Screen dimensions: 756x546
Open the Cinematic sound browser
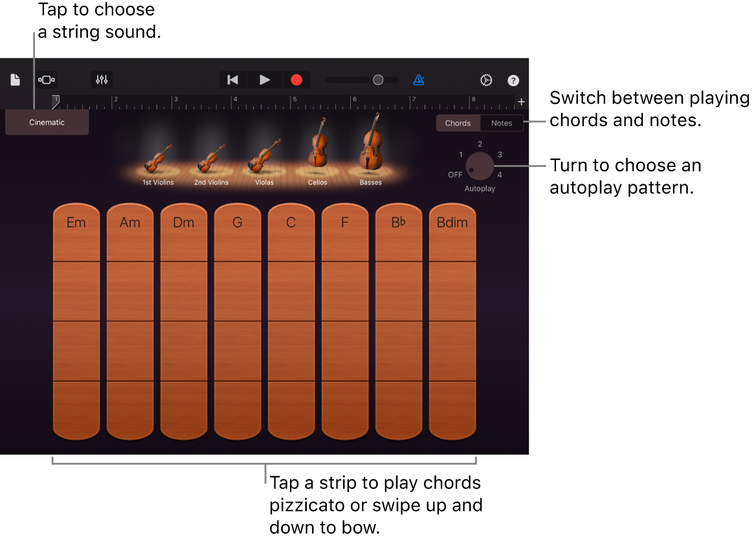point(47,122)
